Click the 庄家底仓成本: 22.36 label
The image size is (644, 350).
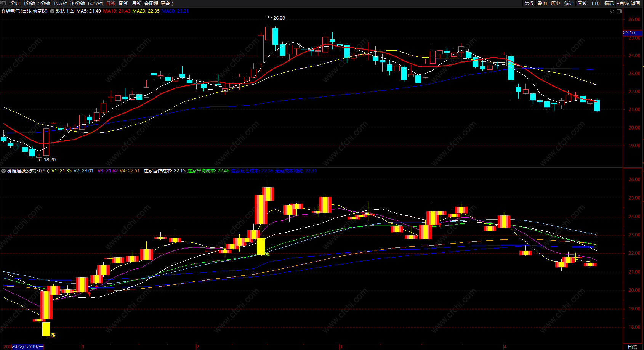pyautogui.click(x=252, y=171)
